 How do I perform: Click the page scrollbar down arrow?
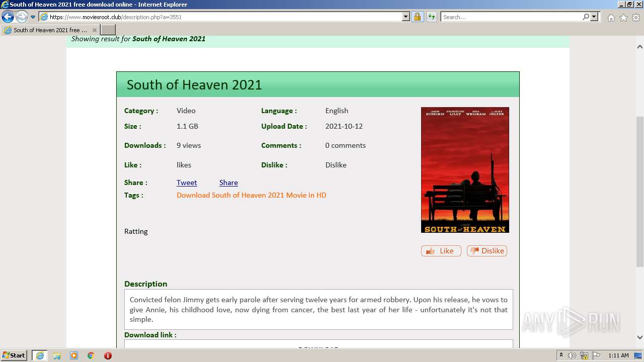640,337
